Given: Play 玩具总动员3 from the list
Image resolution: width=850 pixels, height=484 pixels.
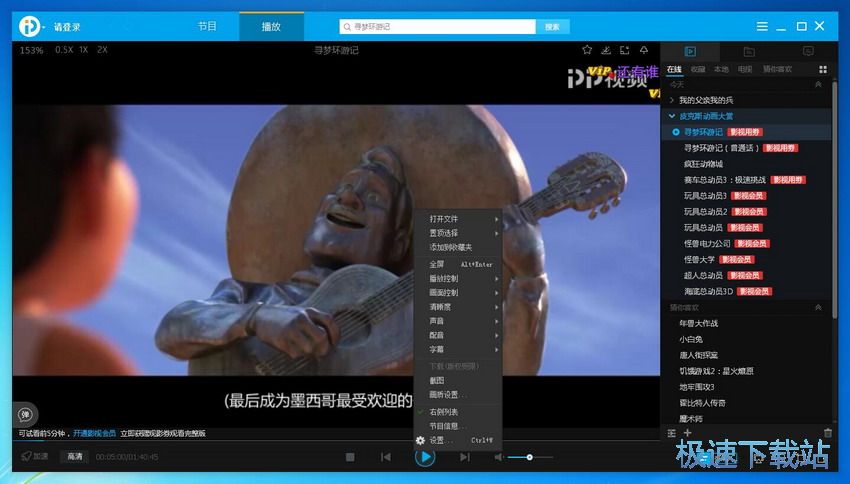Looking at the screenshot, I should (705, 196).
